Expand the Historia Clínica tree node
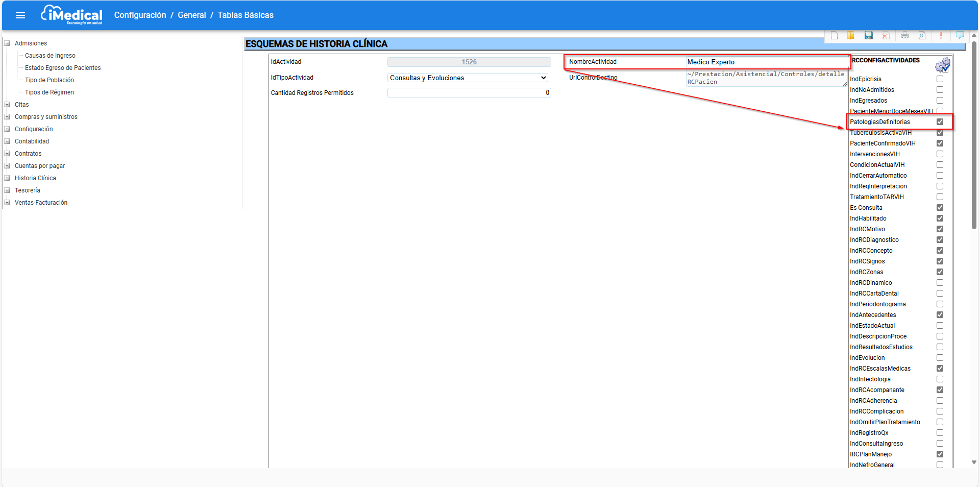 (8, 178)
